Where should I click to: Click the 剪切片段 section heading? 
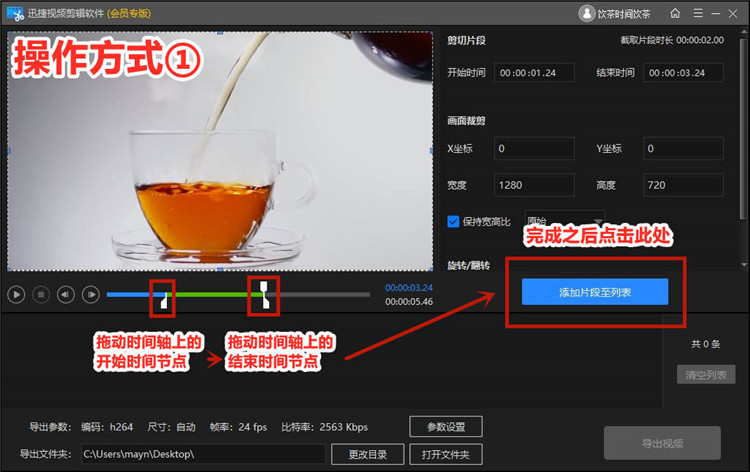[466, 41]
